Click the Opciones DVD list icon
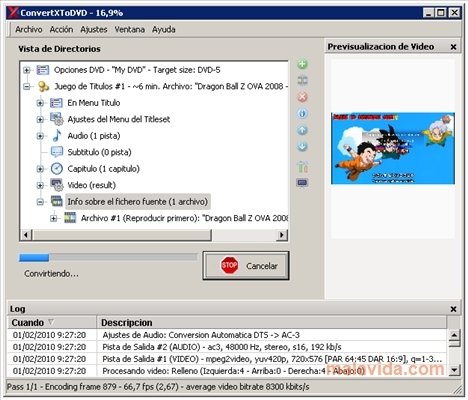Viewport: 468px width, 400px height. (x=43, y=70)
